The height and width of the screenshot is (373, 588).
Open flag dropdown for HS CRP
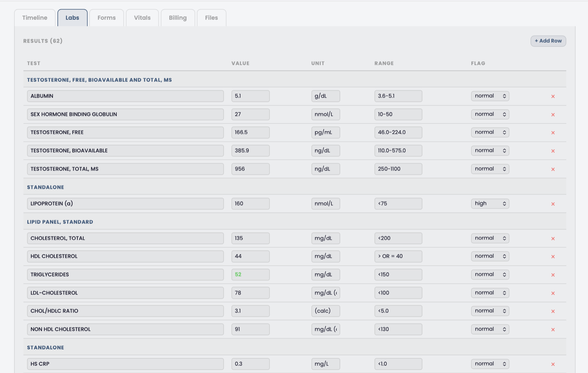(490, 364)
